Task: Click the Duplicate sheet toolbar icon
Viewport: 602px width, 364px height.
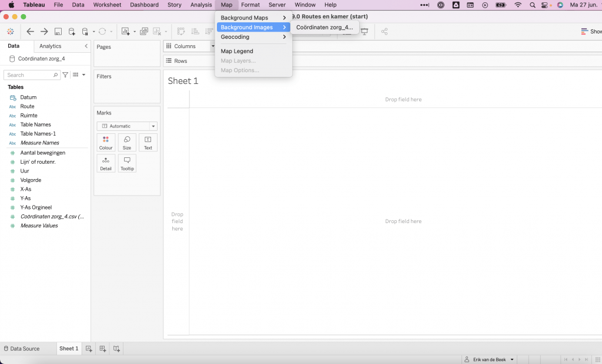Action: [x=144, y=32]
